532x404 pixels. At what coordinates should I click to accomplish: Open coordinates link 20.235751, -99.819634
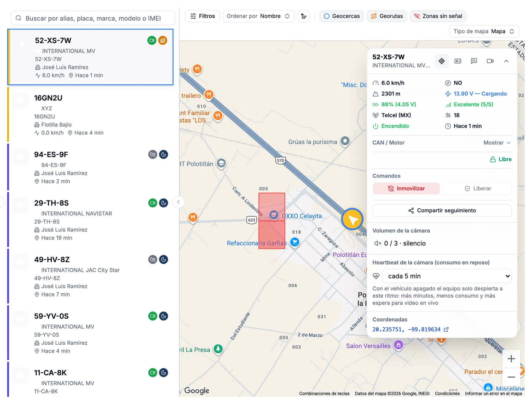click(411, 329)
